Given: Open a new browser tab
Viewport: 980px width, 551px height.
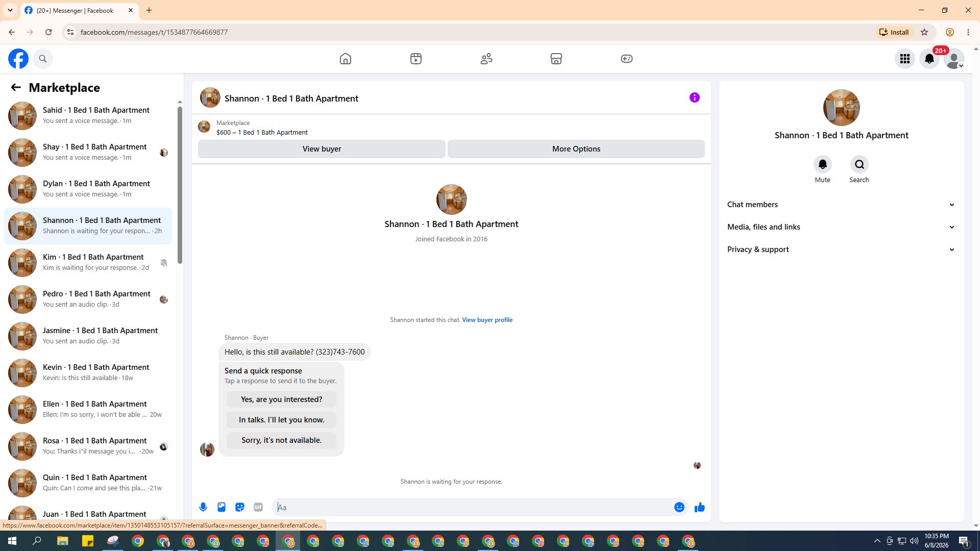Looking at the screenshot, I should (x=149, y=10).
